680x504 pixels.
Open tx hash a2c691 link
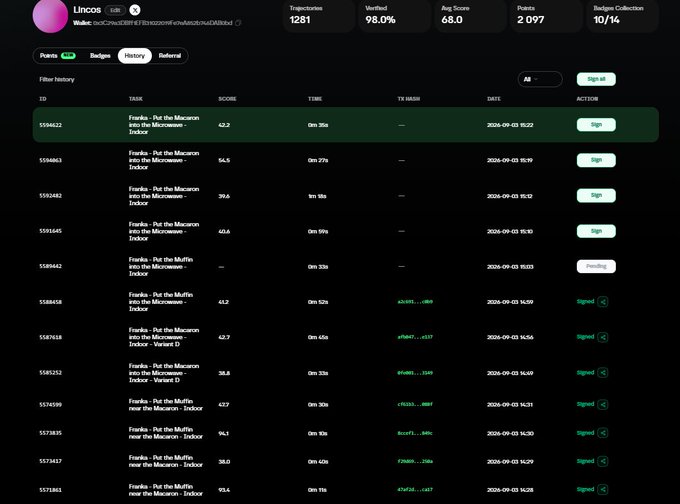(x=415, y=302)
